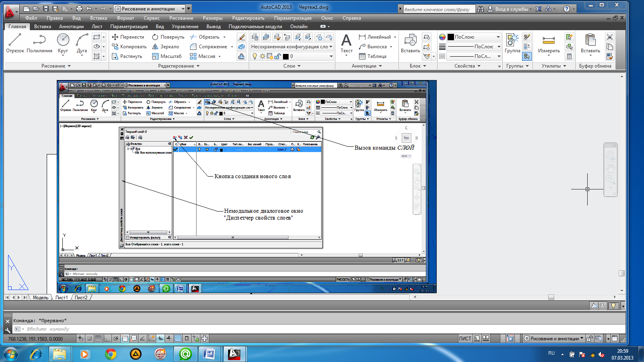This screenshot has height=362, width=644.
Task: Click the Масштаб scale command
Action: (x=167, y=56)
